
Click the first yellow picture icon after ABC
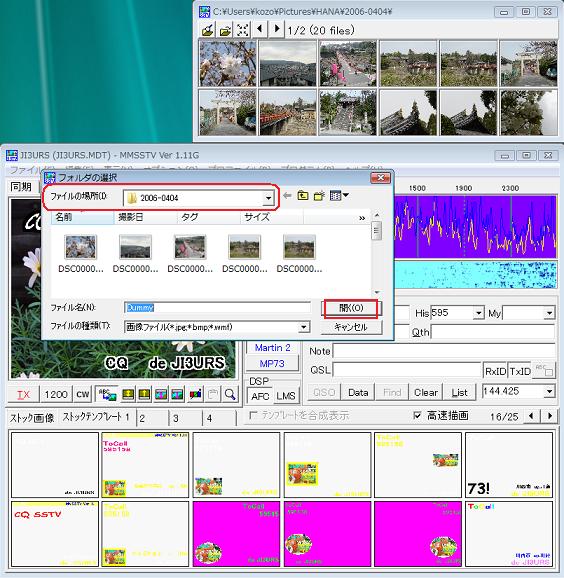[128, 394]
